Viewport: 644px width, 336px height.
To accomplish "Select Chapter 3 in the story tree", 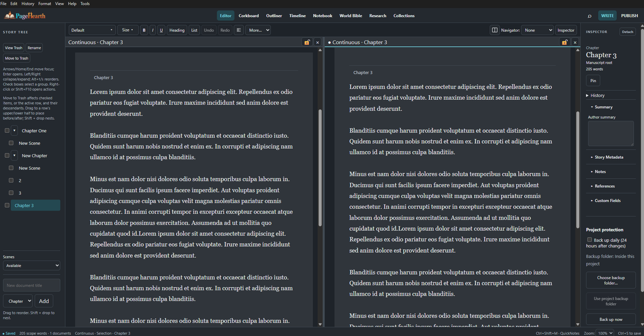I will click(35, 205).
